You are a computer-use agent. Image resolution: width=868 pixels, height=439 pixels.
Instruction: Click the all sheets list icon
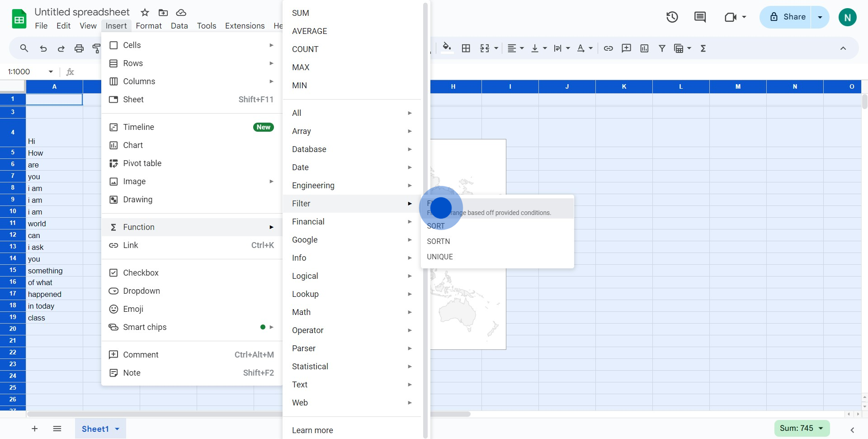[x=57, y=429]
